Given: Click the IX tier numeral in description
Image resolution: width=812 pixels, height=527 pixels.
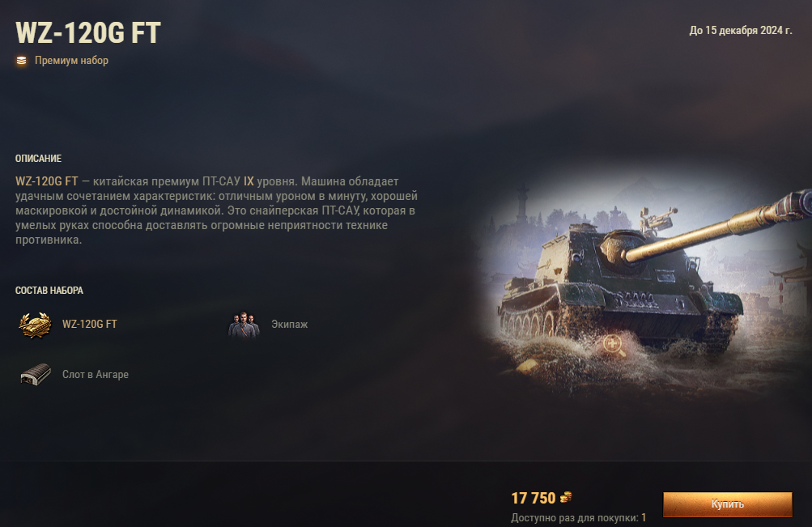Looking at the screenshot, I should click(249, 181).
